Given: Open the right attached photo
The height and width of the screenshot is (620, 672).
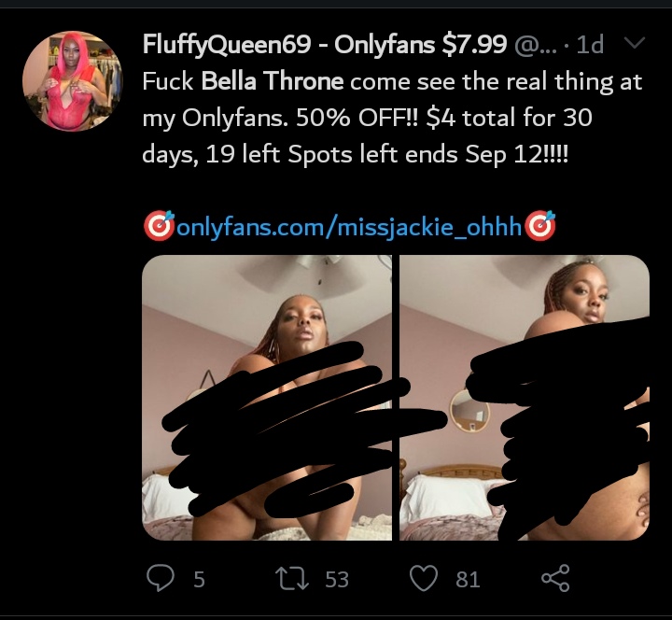Looking at the screenshot, I should point(525,398).
